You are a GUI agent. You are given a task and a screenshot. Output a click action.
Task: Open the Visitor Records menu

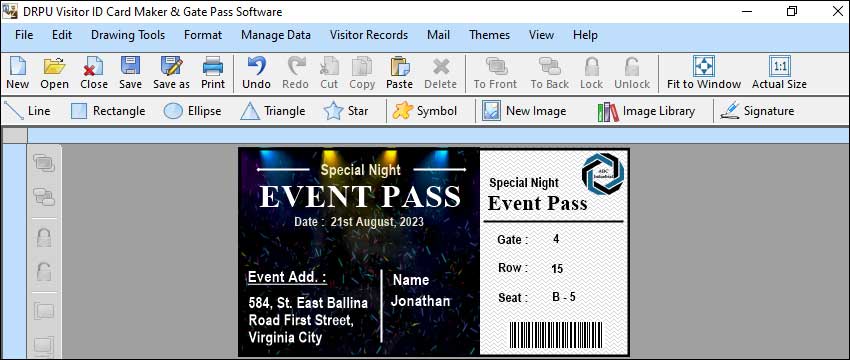(369, 35)
